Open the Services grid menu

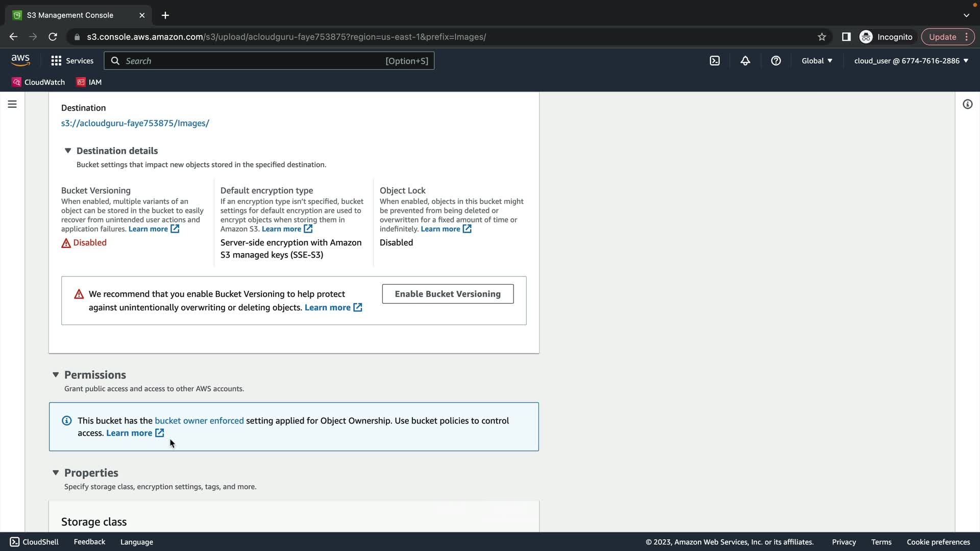pos(72,61)
